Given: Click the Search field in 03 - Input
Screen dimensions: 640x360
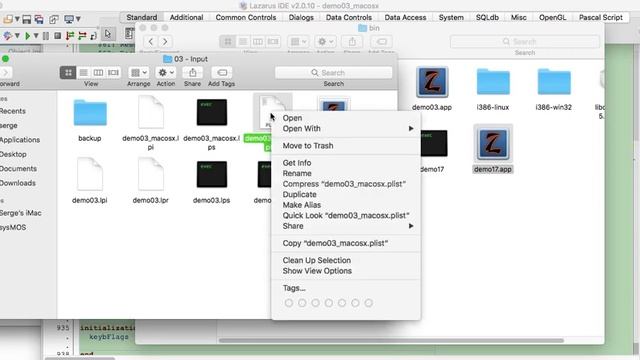Looking at the screenshot, I should click(333, 73).
